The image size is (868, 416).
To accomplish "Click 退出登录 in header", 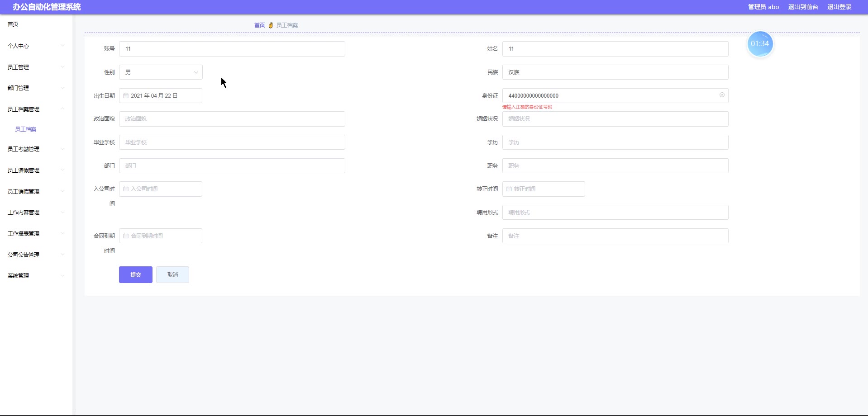I will (839, 7).
